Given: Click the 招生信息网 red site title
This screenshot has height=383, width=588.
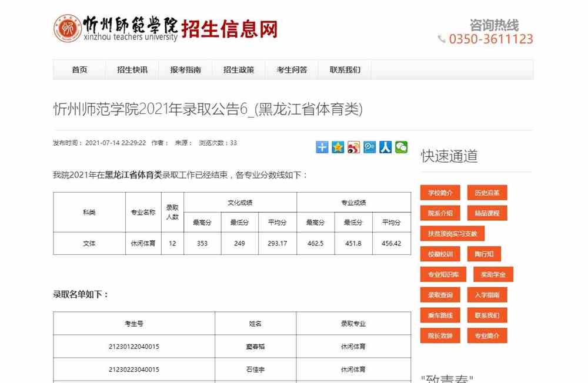Looking at the screenshot, I should [x=229, y=29].
